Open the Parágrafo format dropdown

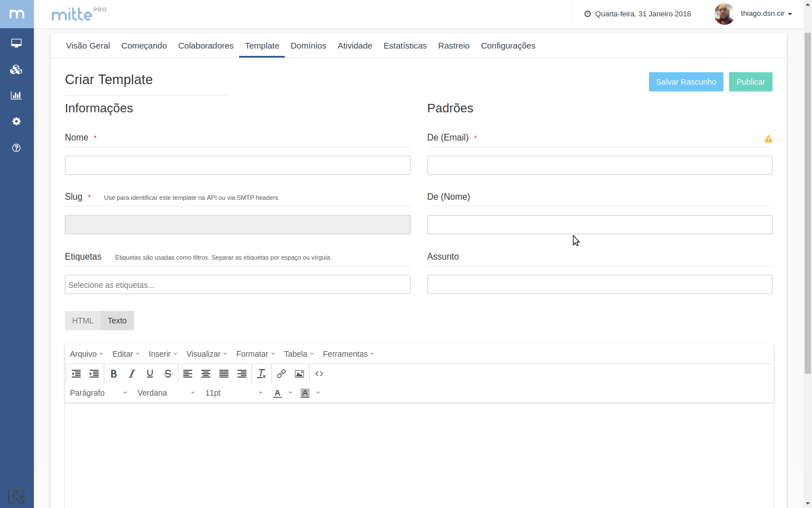coord(99,393)
